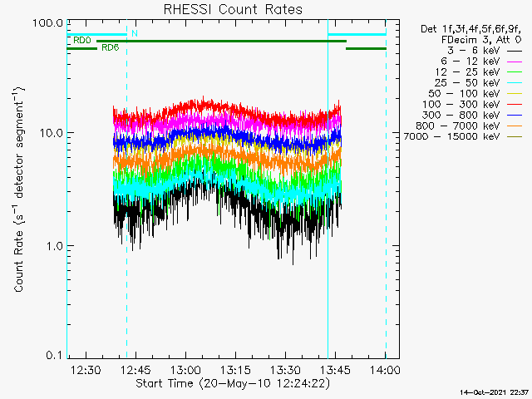This screenshot has height=399, width=532.
Task: Click the 'Start Time (20-May-10 12:24:22)' axis title
Action: coord(233,383)
